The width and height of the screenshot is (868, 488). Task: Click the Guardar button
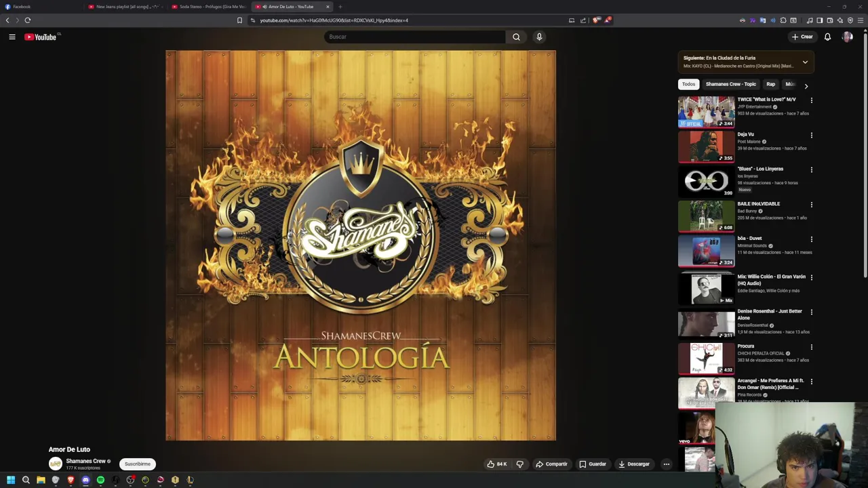592,464
